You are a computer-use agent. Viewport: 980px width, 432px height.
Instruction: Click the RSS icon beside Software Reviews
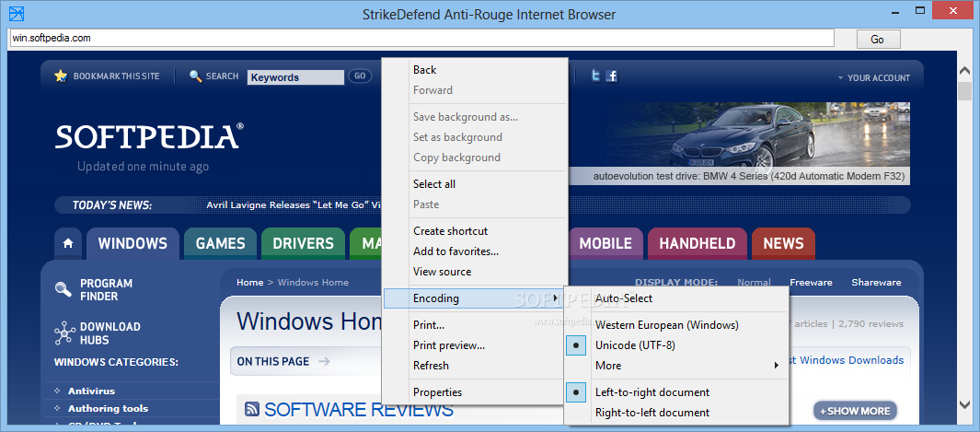[x=252, y=410]
